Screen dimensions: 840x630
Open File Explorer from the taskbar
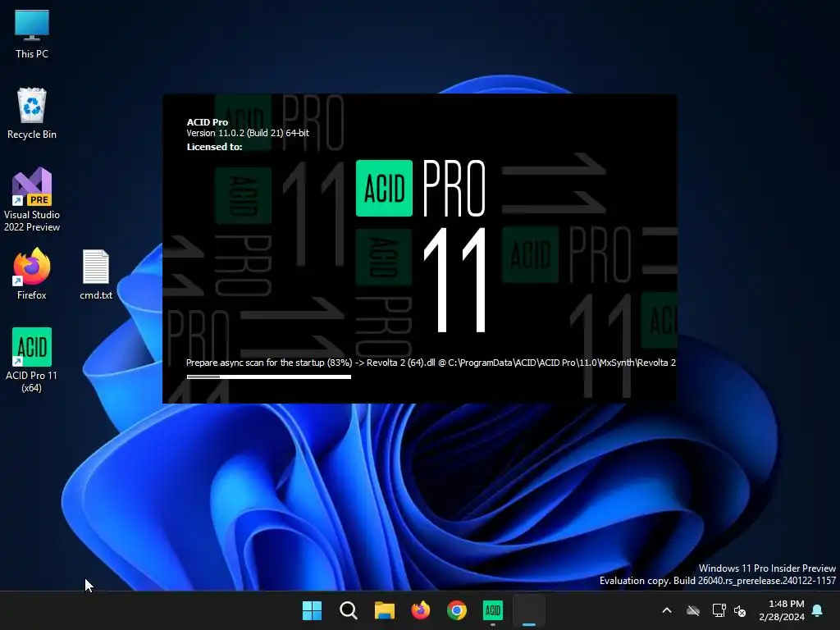(384, 610)
